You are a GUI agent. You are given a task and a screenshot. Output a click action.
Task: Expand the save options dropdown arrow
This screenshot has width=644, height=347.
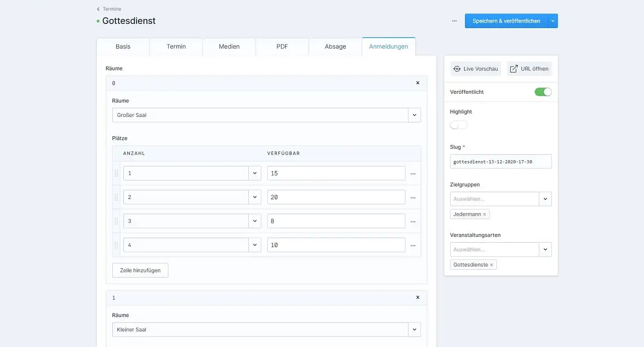click(553, 21)
